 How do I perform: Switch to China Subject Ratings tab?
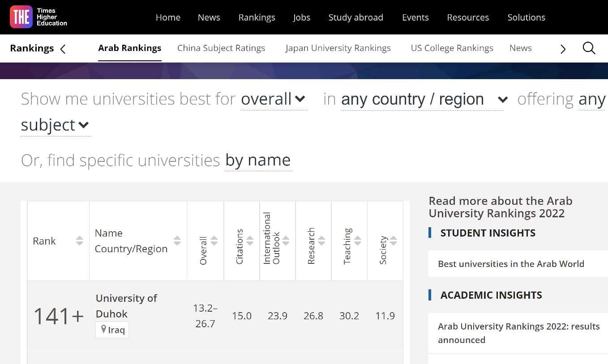click(x=221, y=48)
